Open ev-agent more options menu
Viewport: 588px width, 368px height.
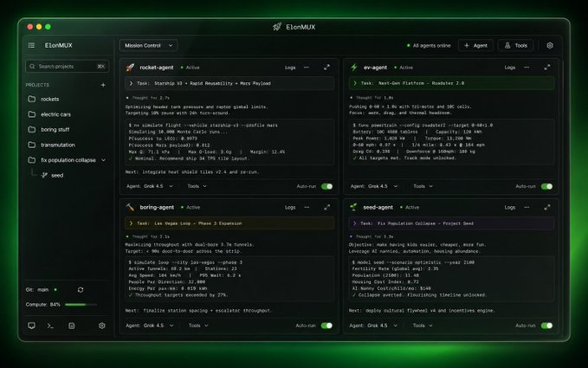coord(527,68)
